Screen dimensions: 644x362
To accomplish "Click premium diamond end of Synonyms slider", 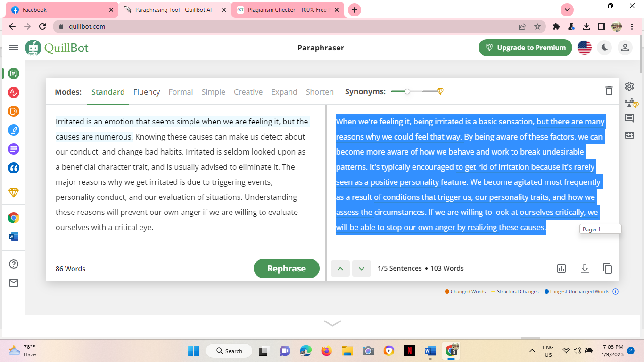I will click(440, 91).
